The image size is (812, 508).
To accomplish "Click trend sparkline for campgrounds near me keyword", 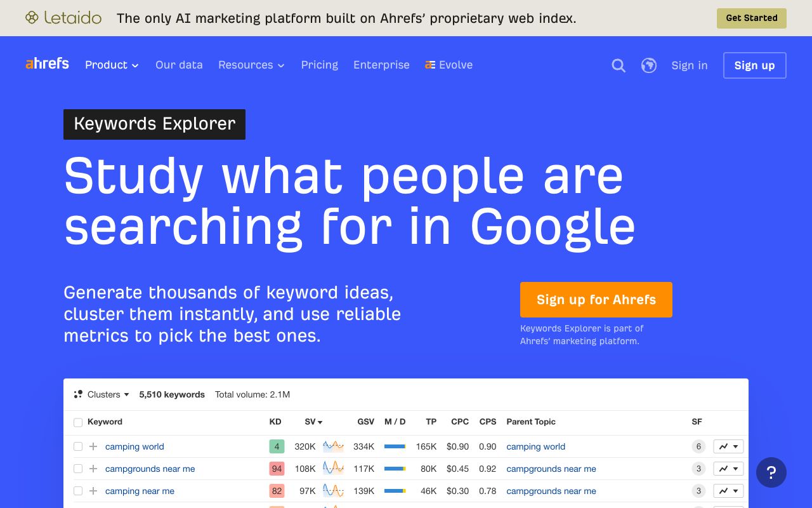I will coord(333,469).
